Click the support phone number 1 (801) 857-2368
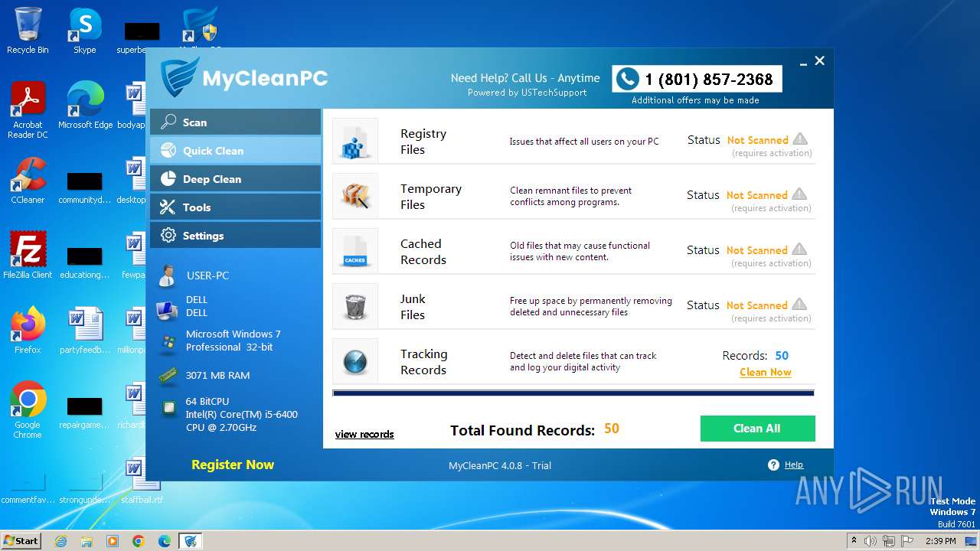This screenshot has width=980, height=551. point(709,79)
